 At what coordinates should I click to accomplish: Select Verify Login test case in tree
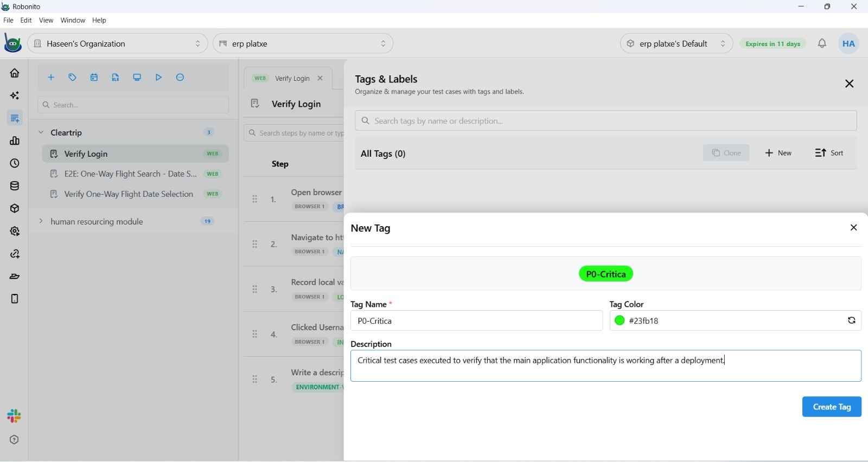click(x=135, y=153)
